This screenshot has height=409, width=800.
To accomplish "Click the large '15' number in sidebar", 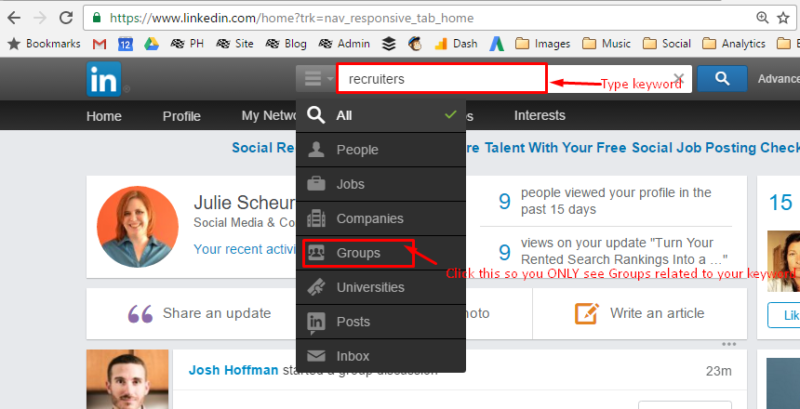I will pos(781,203).
